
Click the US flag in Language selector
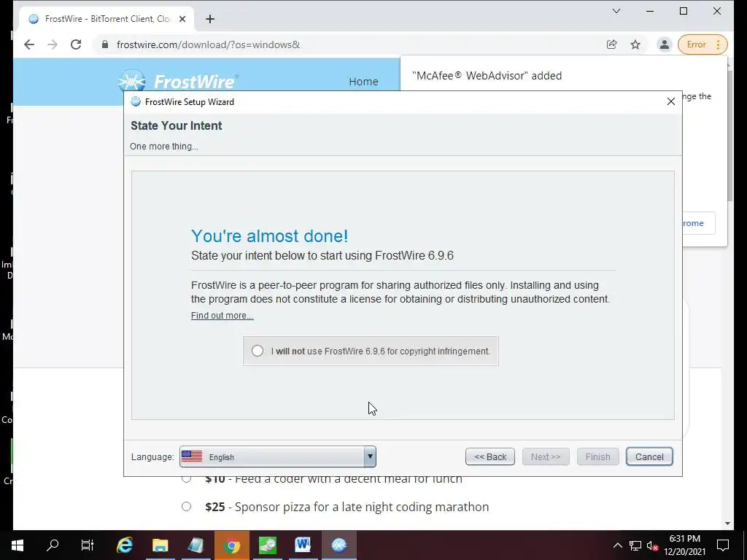click(x=192, y=456)
